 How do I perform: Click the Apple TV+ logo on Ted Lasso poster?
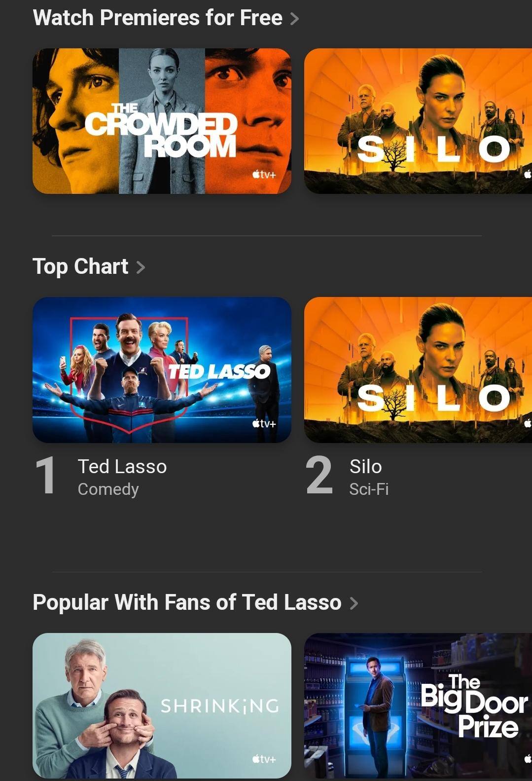tap(264, 423)
